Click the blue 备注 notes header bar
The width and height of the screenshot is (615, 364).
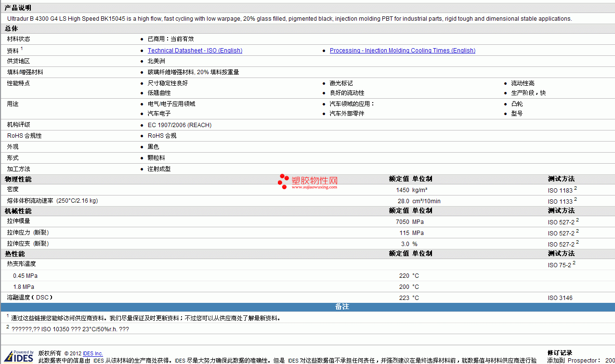point(307,307)
